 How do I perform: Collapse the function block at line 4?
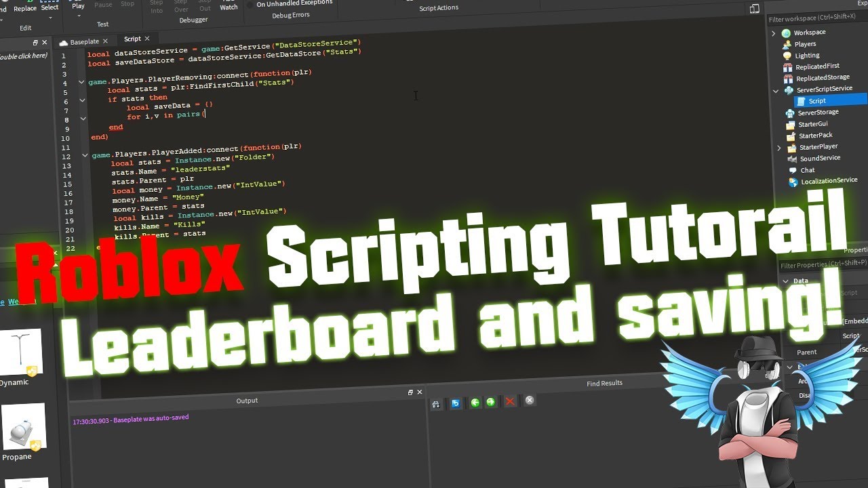pos(81,82)
